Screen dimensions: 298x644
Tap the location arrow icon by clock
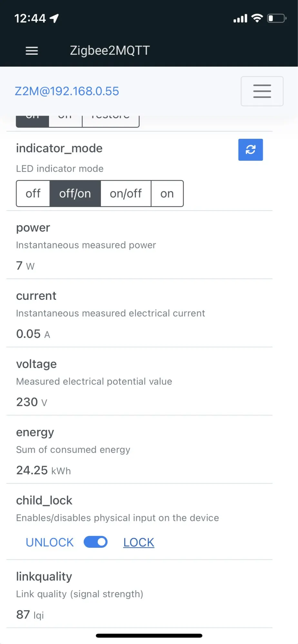(54, 18)
